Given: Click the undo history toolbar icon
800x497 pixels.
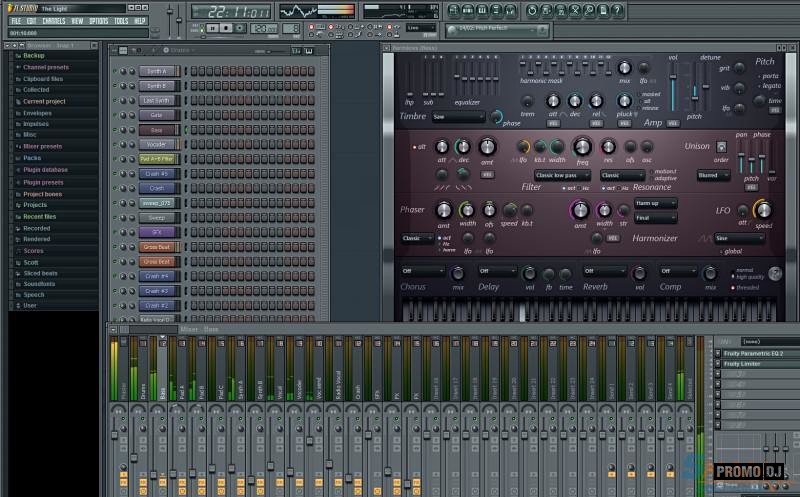Looking at the screenshot, I should (532, 10).
